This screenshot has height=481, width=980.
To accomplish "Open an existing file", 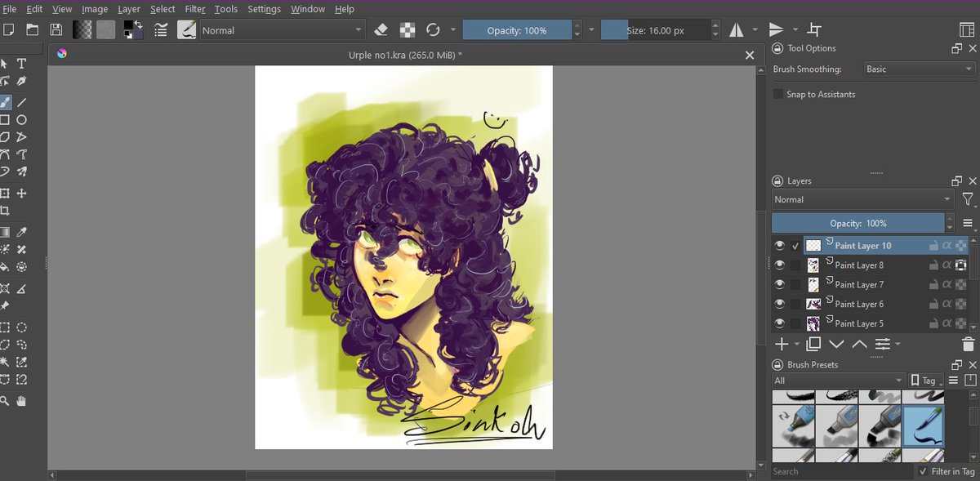I will [33, 30].
